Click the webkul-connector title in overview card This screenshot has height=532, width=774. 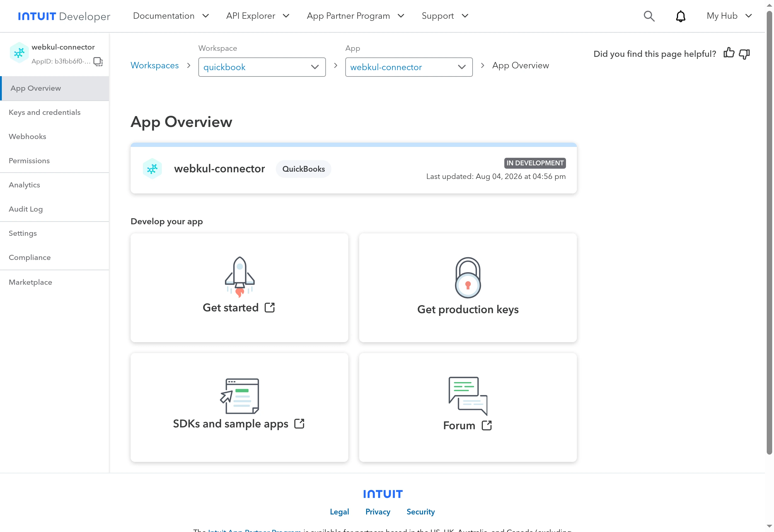point(219,169)
